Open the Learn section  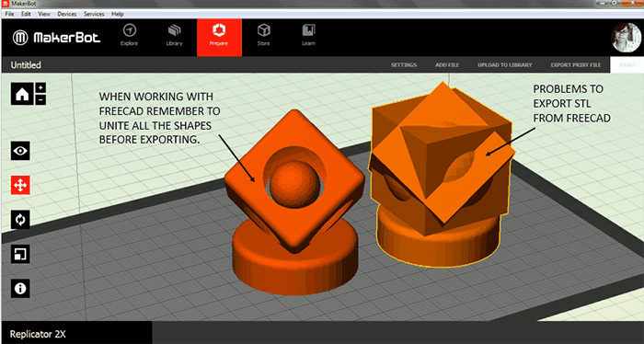(x=308, y=35)
